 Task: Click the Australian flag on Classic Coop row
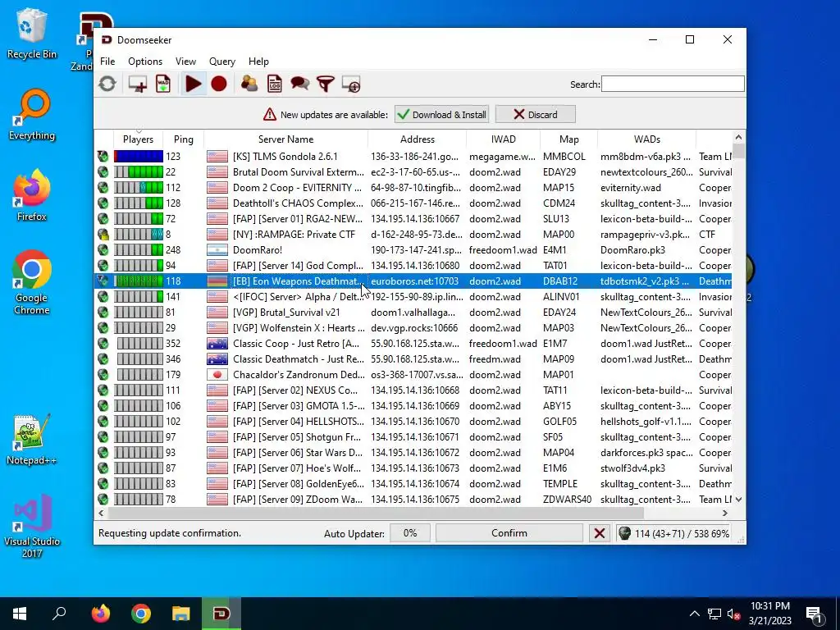(x=217, y=344)
